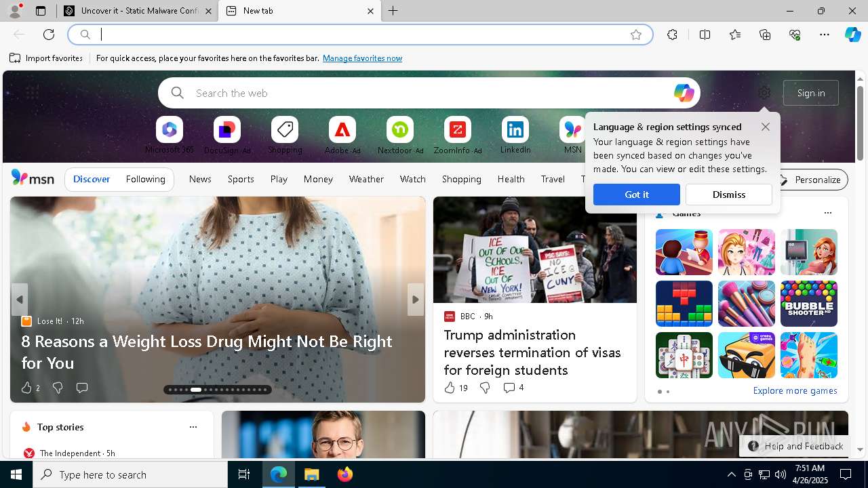Expand Games card more options

point(827,213)
